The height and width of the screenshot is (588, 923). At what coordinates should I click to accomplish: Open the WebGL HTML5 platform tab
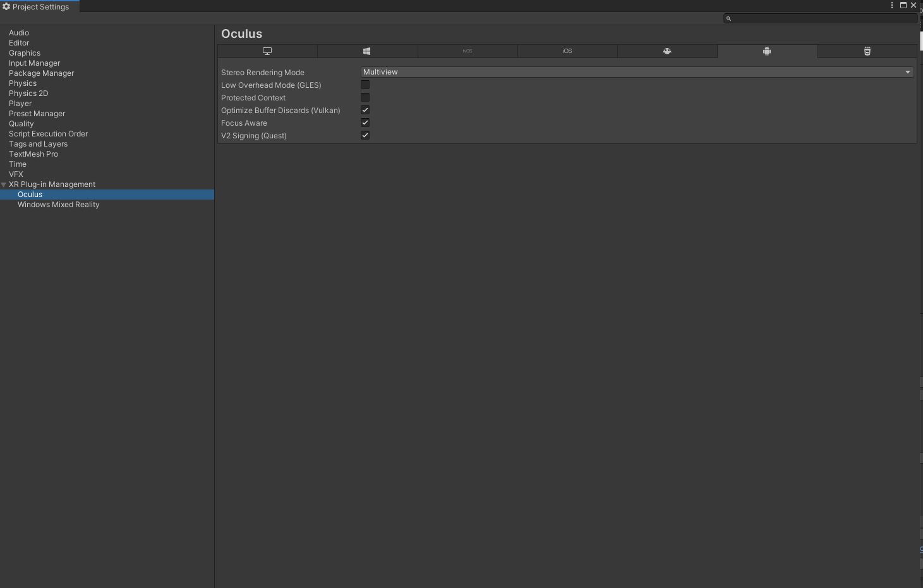coord(867,51)
